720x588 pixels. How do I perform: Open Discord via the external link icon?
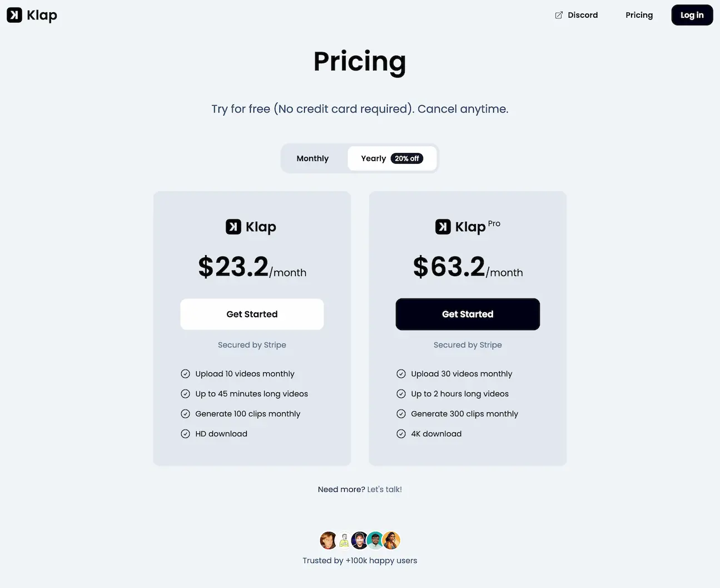point(558,15)
